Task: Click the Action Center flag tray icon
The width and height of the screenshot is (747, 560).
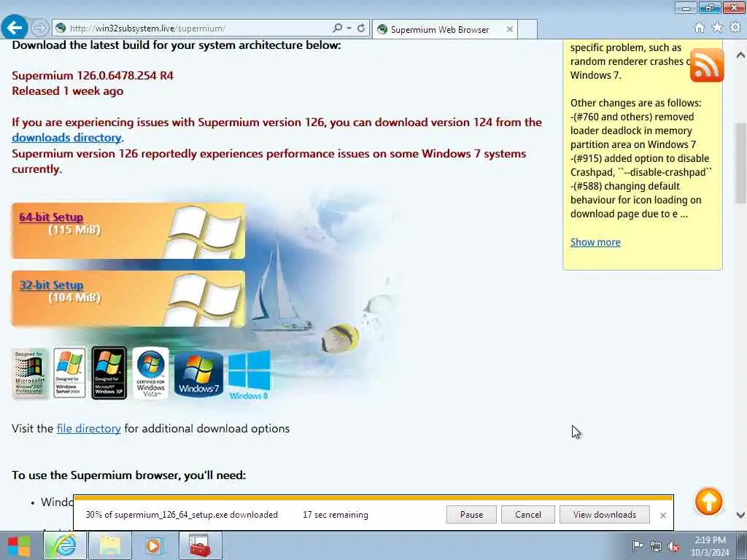Action: pos(637,546)
